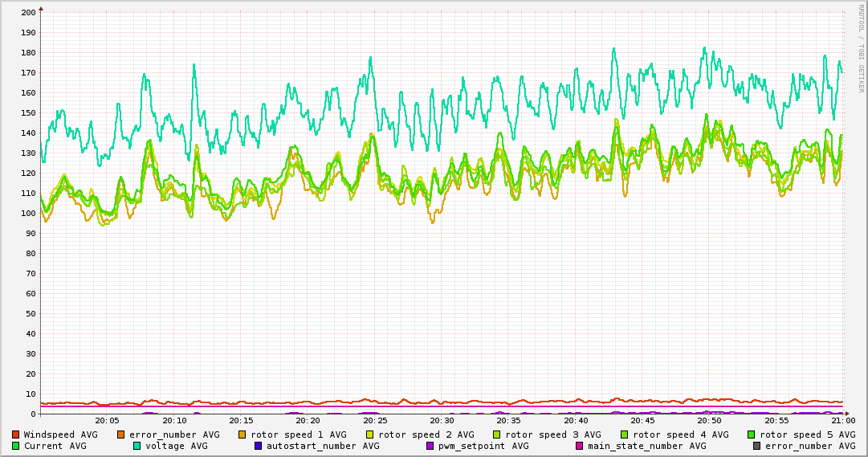The height and width of the screenshot is (457, 868).
Task: Click the 20:45 time axis label
Action: (642, 421)
